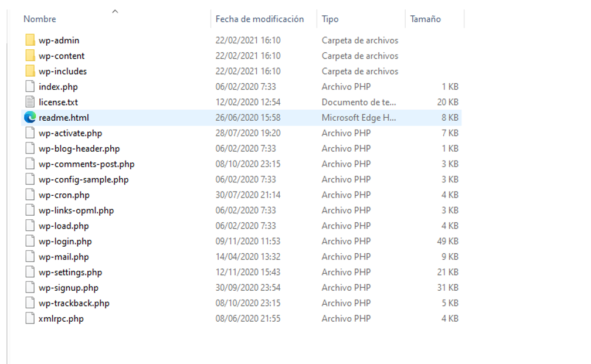The height and width of the screenshot is (364, 591).
Task: Click the wp-comments-post.php file icon
Action: click(30, 164)
